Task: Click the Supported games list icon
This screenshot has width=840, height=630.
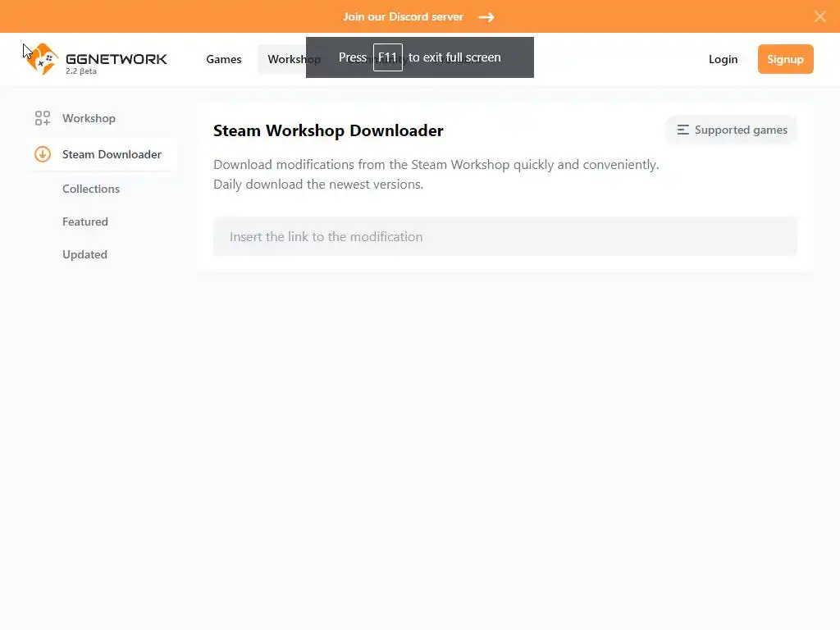Action: click(x=682, y=130)
